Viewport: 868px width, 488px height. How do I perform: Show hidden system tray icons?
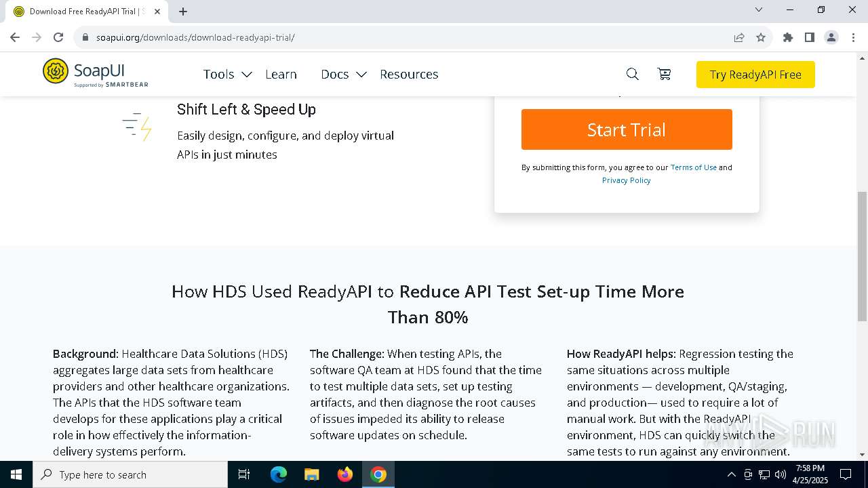(x=731, y=474)
